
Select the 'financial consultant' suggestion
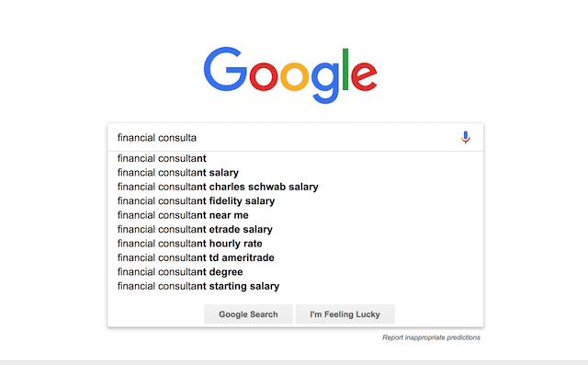296,158
